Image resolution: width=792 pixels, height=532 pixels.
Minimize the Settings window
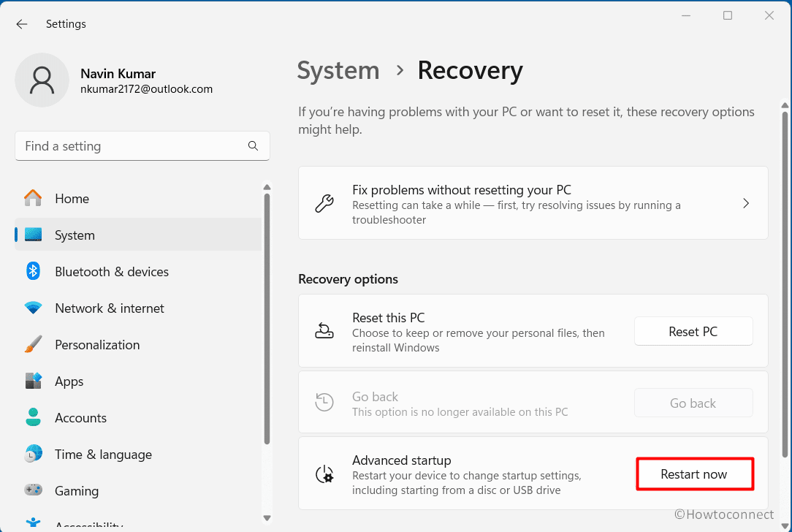point(686,15)
